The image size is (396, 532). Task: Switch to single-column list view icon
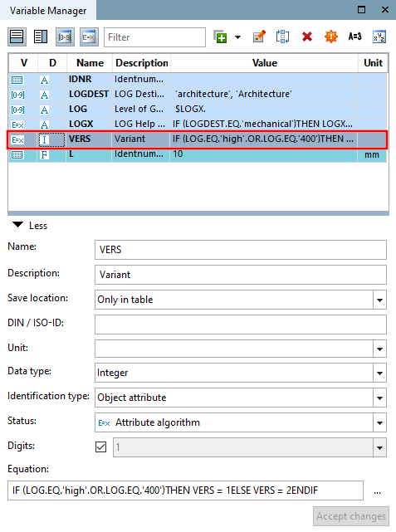(17, 37)
